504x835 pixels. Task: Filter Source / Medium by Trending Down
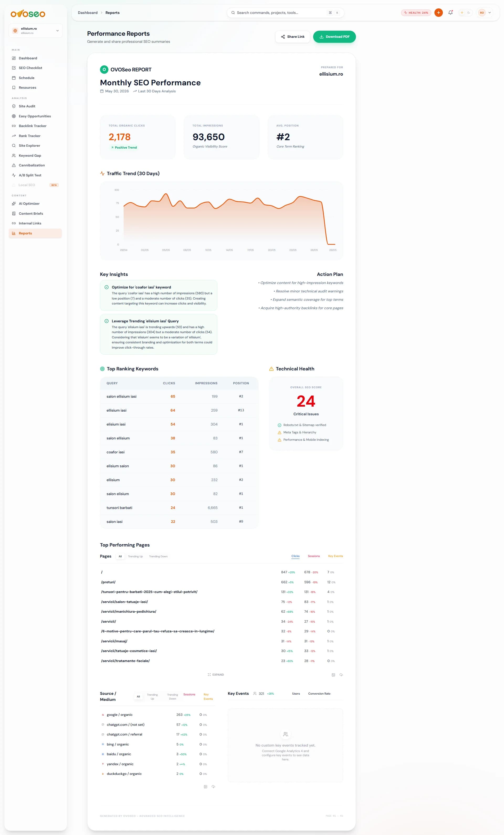[x=172, y=696]
